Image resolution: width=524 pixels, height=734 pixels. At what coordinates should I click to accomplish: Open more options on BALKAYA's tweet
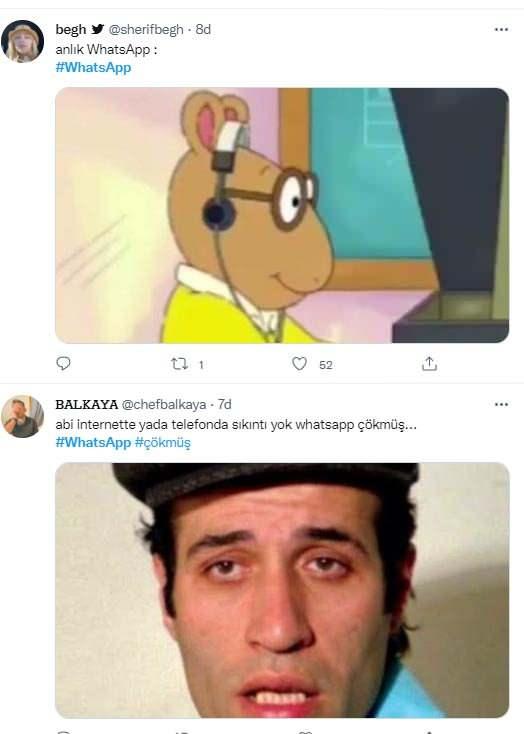pyautogui.click(x=501, y=404)
